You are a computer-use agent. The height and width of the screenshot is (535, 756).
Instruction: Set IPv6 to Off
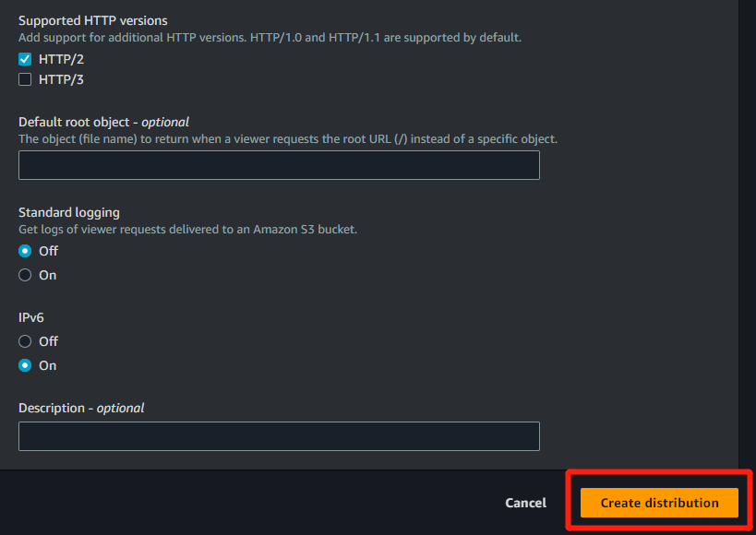25,341
